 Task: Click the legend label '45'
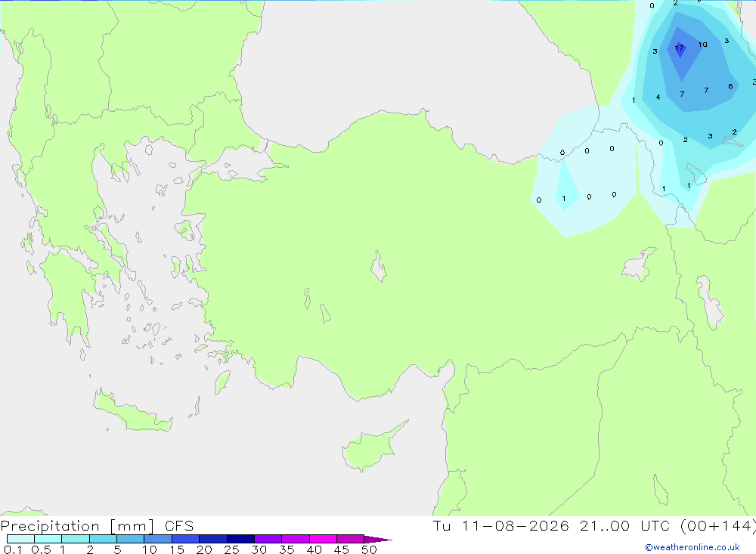click(x=342, y=549)
